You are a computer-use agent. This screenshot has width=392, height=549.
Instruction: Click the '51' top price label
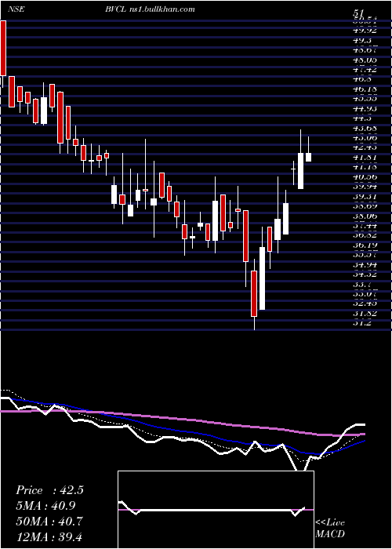tap(358, 13)
